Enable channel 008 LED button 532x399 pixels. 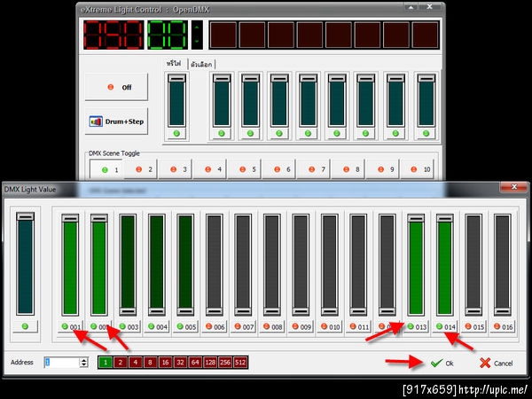click(272, 326)
